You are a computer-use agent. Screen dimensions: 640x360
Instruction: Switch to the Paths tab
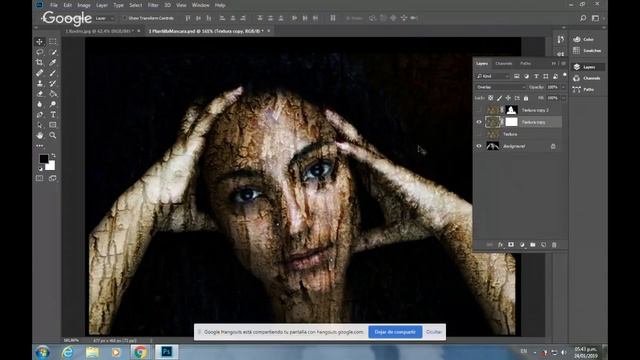coord(525,63)
